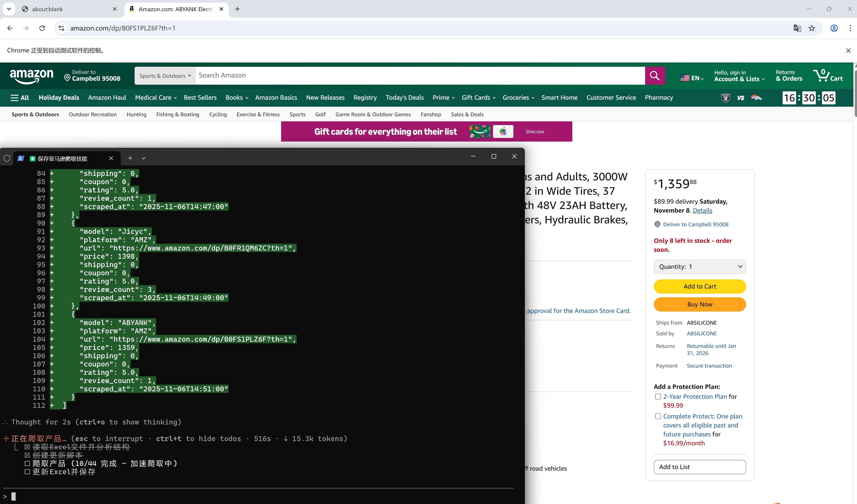Screen dimensions: 857x504
Task: Open the shopping Cart icon
Action: pyautogui.click(x=827, y=75)
